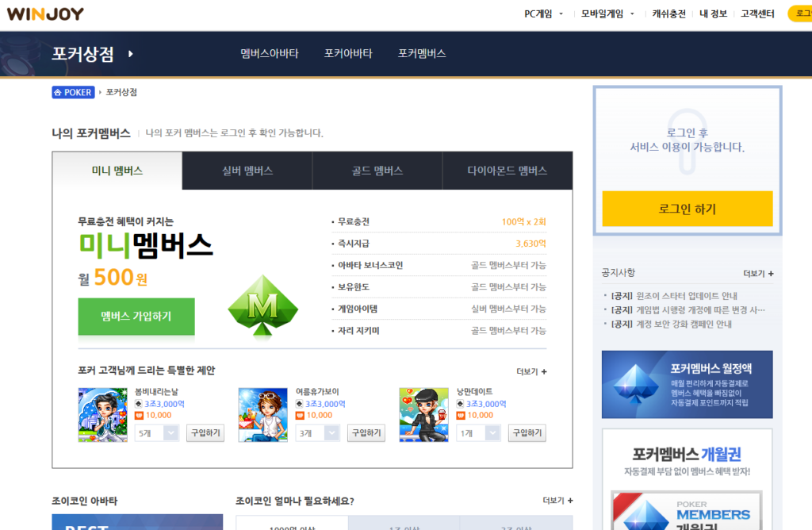This screenshot has height=530, width=812.
Task: Switch to the 다이아몬드 멤버스 tab
Action: (507, 171)
